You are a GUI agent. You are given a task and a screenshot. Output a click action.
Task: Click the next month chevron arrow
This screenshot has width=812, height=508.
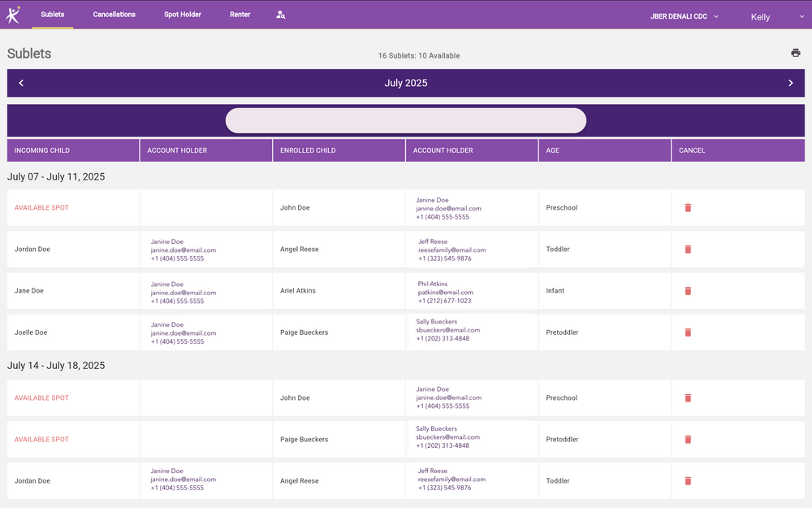[x=790, y=82]
